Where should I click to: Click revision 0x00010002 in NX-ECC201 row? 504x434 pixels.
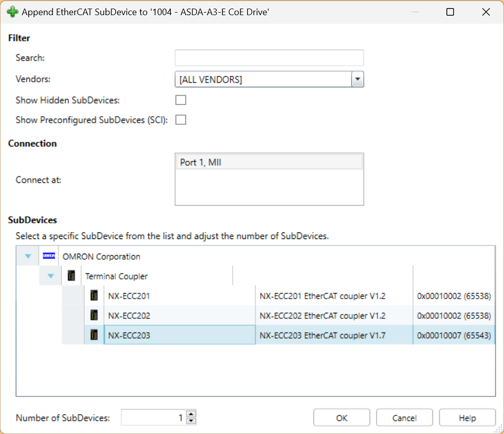pos(454,296)
